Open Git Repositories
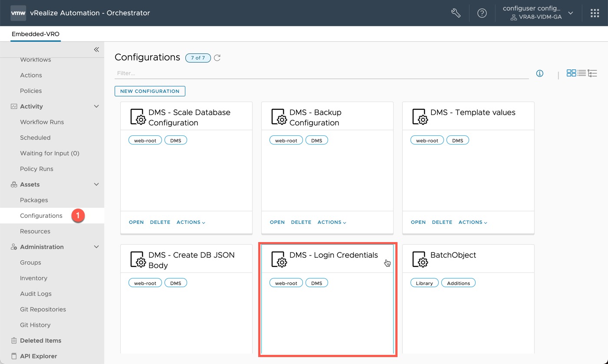This screenshot has height=364, width=608. point(43,309)
